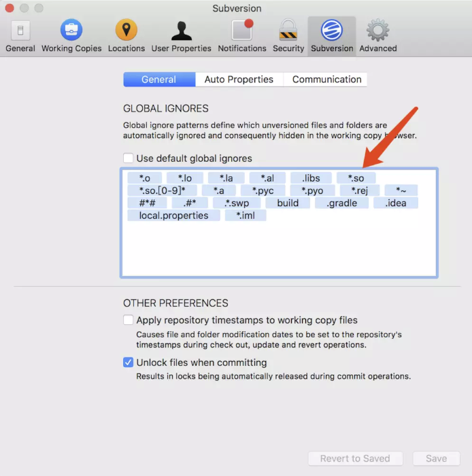Open Notifications preferences
Viewport: 472px width, 476px height.
click(242, 35)
